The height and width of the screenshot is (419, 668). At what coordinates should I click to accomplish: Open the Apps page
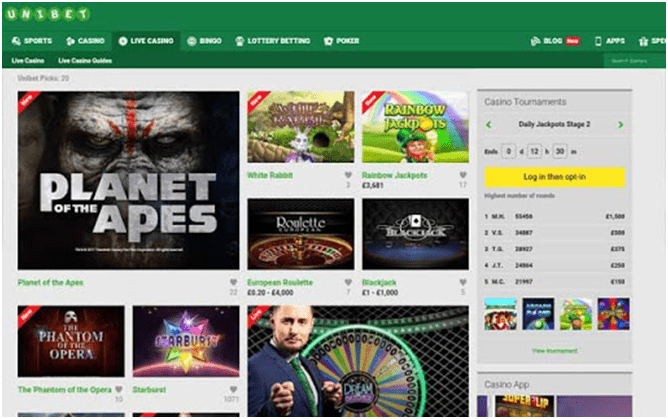(610, 41)
